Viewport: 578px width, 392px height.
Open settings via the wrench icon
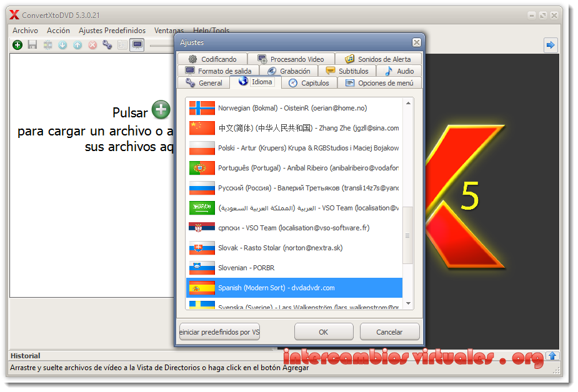pyautogui.click(x=106, y=45)
